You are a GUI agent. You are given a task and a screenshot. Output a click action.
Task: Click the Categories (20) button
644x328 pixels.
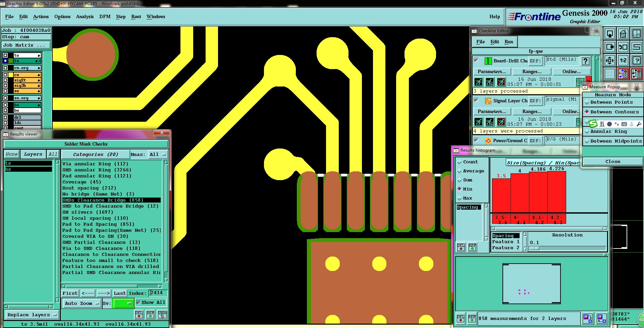(x=96, y=154)
